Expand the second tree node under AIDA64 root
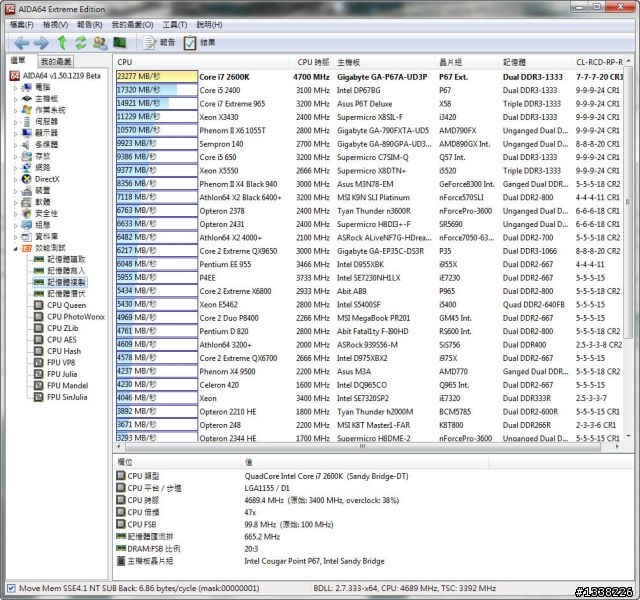This screenshot has height=600, width=640. 16,99
